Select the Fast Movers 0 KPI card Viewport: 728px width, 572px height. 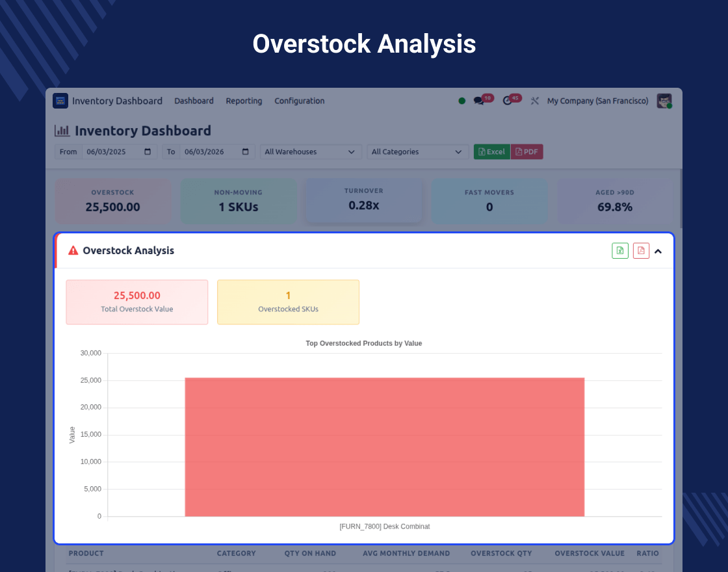click(489, 201)
